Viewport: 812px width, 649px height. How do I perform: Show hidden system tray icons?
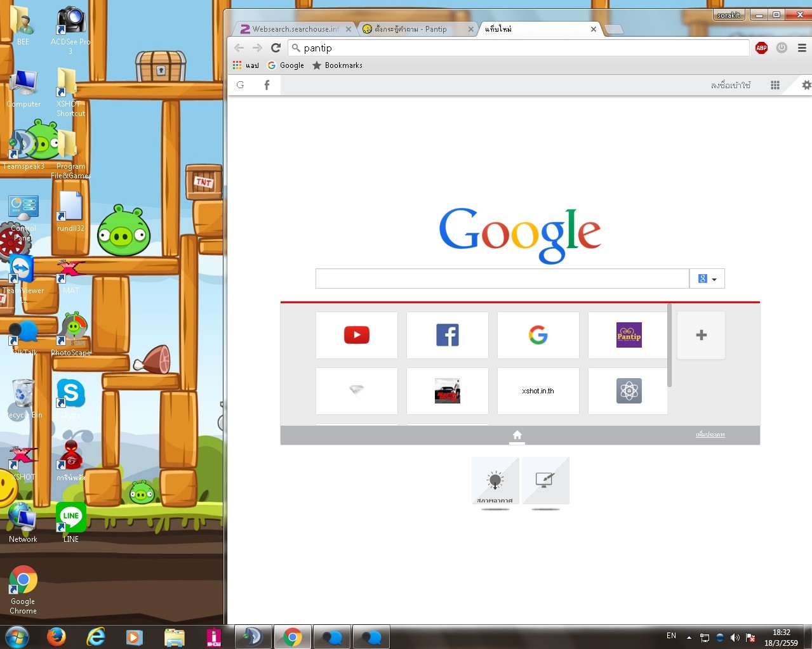tap(689, 638)
